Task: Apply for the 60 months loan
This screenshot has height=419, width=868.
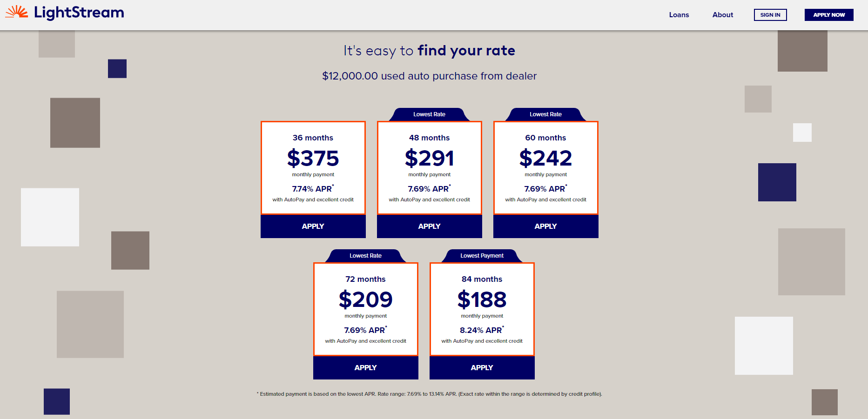Action: (x=545, y=226)
